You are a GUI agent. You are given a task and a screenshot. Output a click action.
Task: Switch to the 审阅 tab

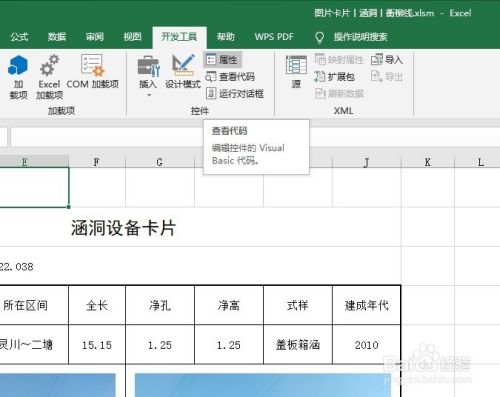pyautogui.click(x=95, y=37)
